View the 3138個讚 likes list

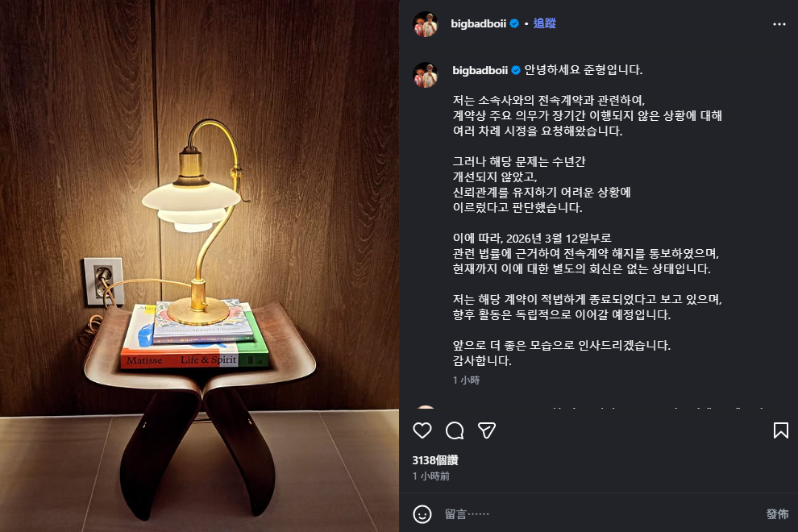(x=435, y=460)
